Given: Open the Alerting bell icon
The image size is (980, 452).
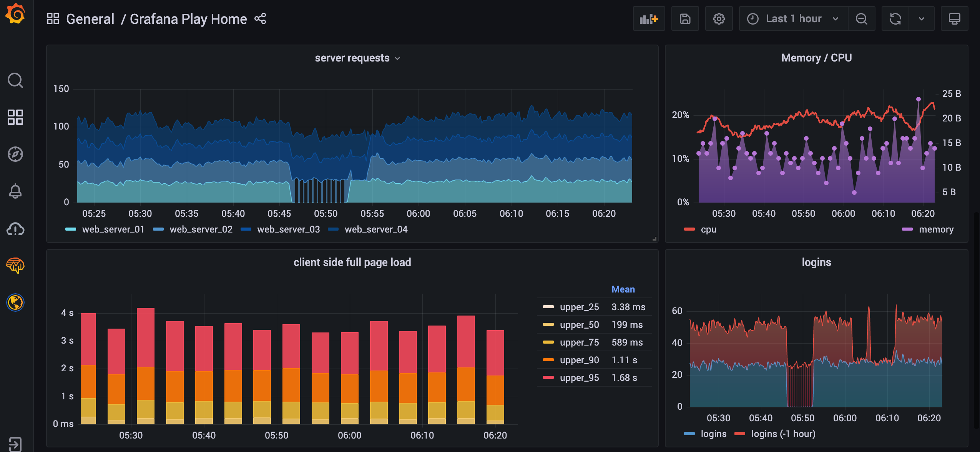Looking at the screenshot, I should pyautogui.click(x=15, y=191).
